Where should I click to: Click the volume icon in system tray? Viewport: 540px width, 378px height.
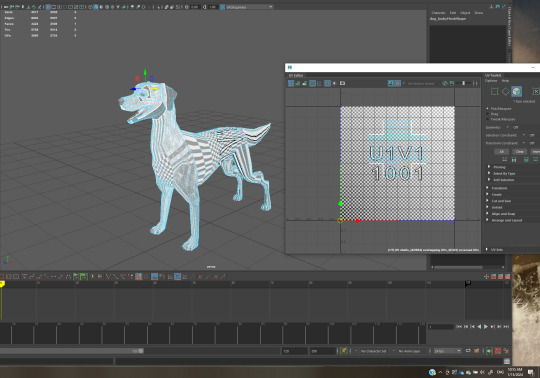point(482,372)
